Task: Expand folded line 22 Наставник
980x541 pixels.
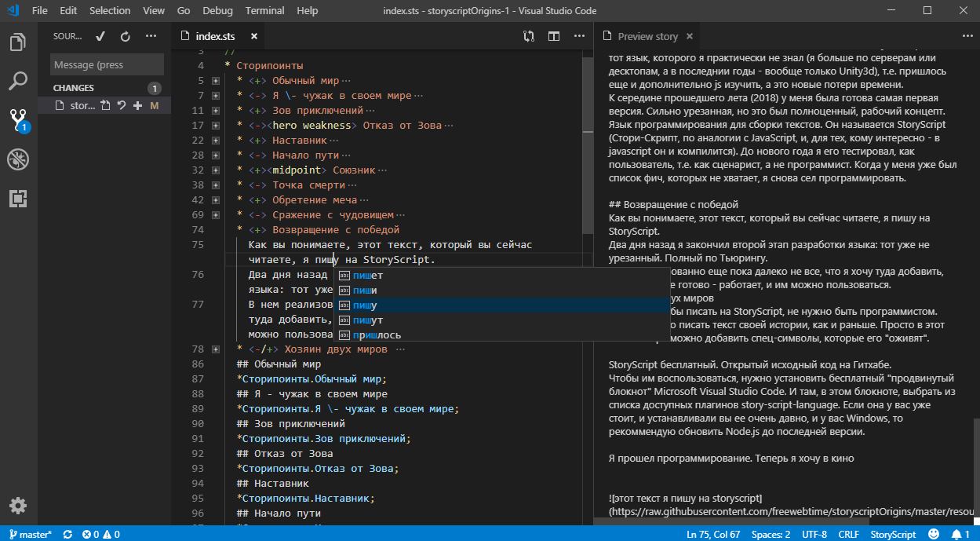Action: [215, 141]
